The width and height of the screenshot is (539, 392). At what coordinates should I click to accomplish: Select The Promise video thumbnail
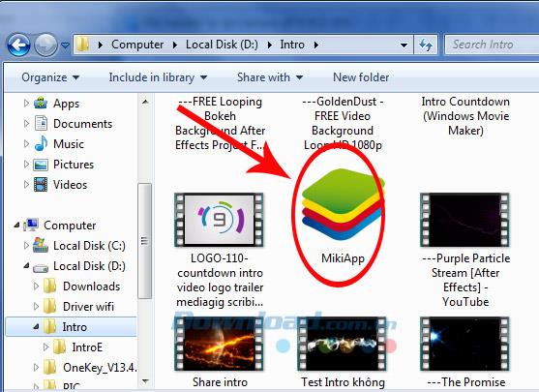coord(464,344)
